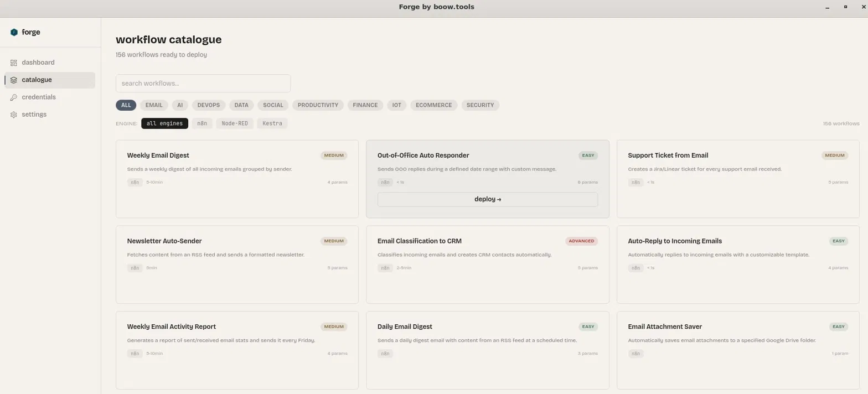This screenshot has height=394, width=868.
Task: Focus the search workflows field
Action: click(203, 84)
